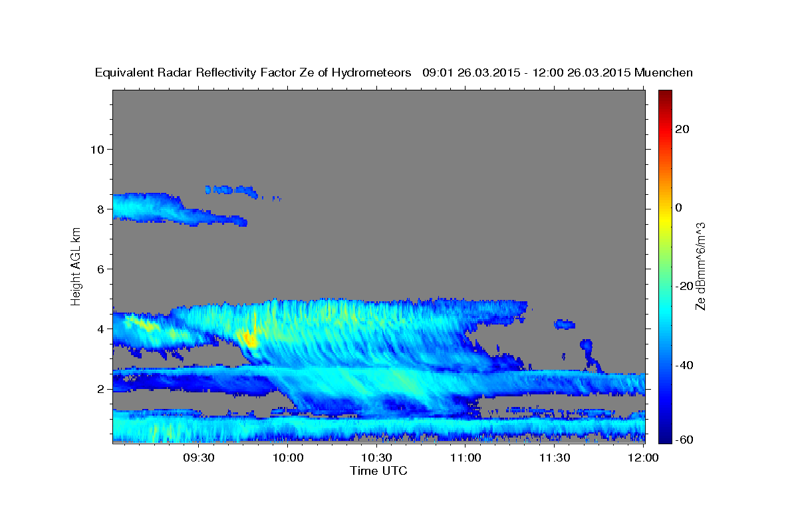798x532 pixels.
Task: Click the 'Time UTC' axis label
Action: [378, 471]
